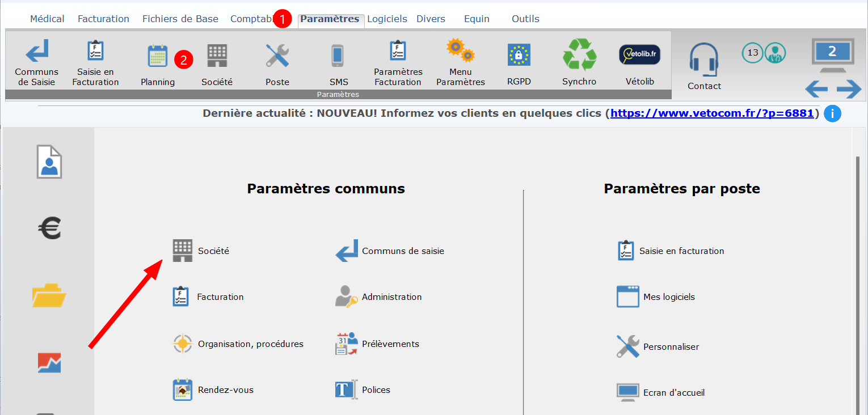Open Administration settings
This screenshot has height=415, width=868.
378,297
